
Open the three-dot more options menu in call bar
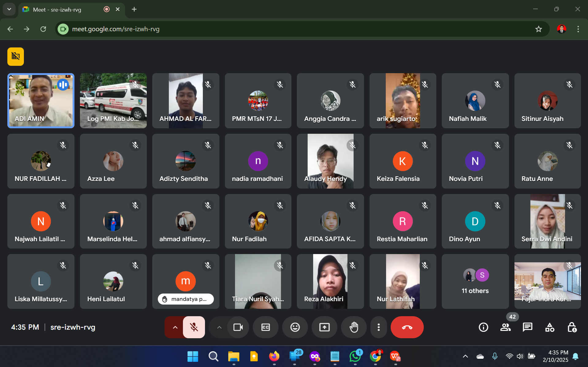[379, 327]
